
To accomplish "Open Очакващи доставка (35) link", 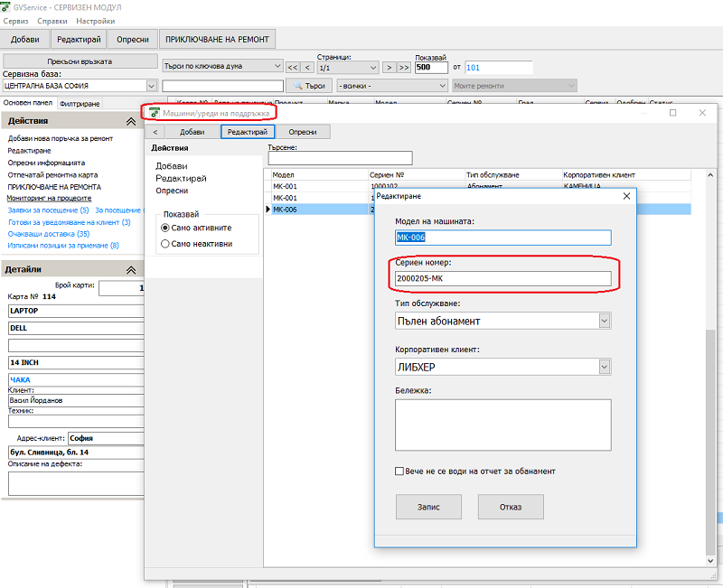I will (49, 234).
